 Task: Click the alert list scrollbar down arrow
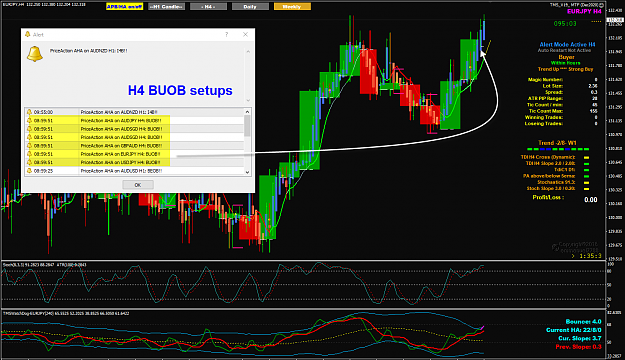click(x=248, y=172)
